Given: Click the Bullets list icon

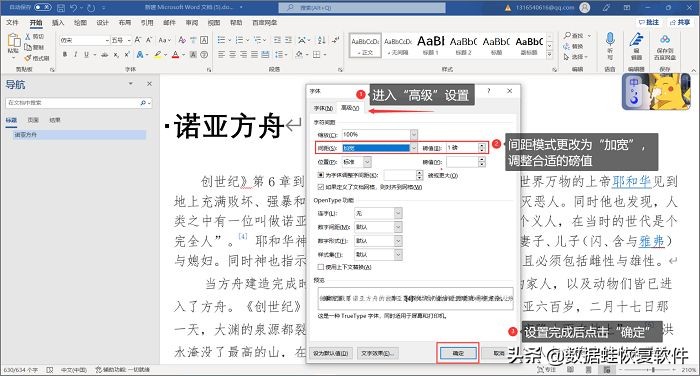Looking at the screenshot, I should coord(221,40).
